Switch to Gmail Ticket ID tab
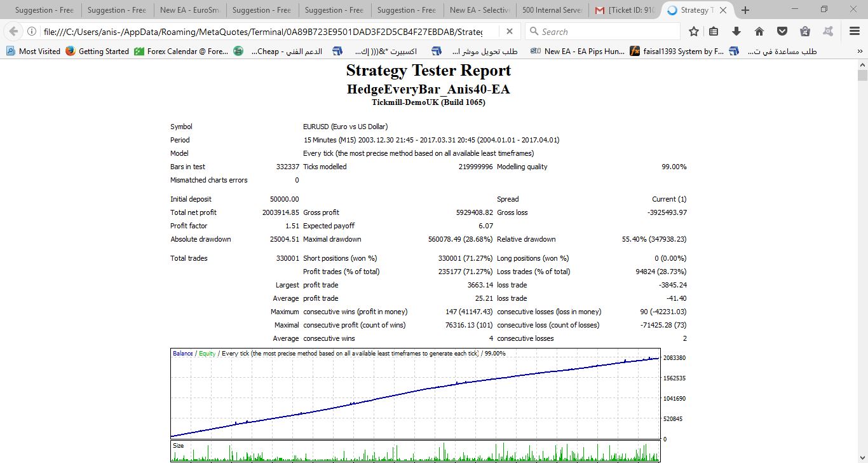 (624, 10)
